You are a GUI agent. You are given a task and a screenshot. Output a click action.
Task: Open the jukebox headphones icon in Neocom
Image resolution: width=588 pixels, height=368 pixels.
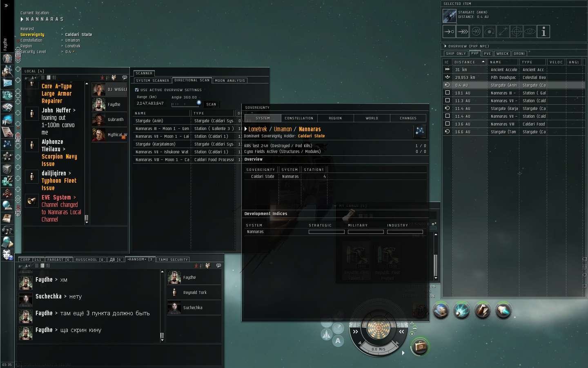[x=7, y=230]
